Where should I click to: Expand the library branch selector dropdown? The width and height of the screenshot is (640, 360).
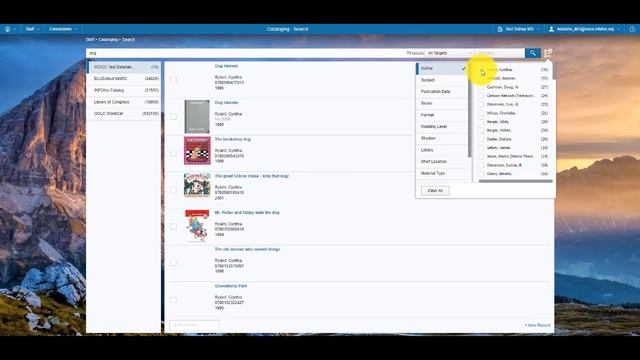coord(518,29)
